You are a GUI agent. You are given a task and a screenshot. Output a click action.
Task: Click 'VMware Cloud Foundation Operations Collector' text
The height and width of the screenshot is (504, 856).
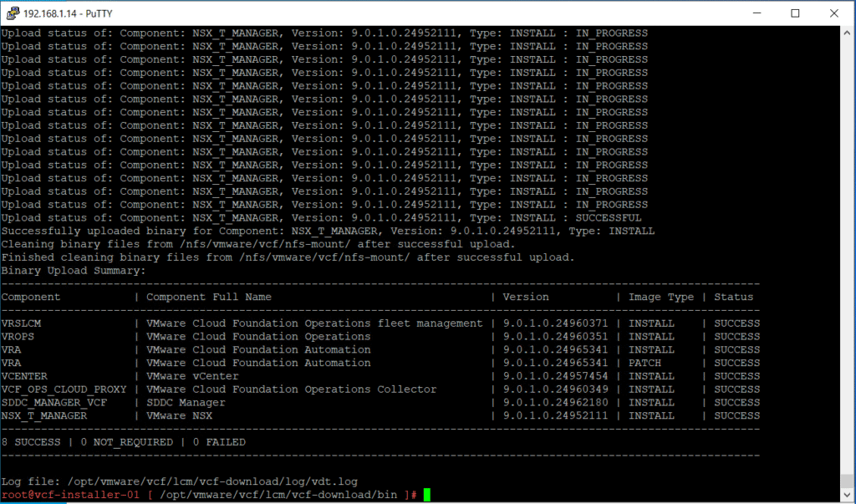pos(292,389)
